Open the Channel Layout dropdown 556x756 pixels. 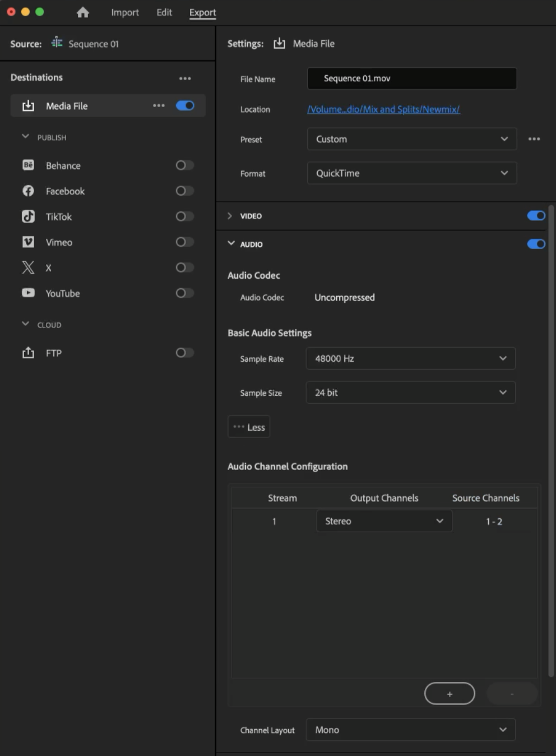click(411, 730)
